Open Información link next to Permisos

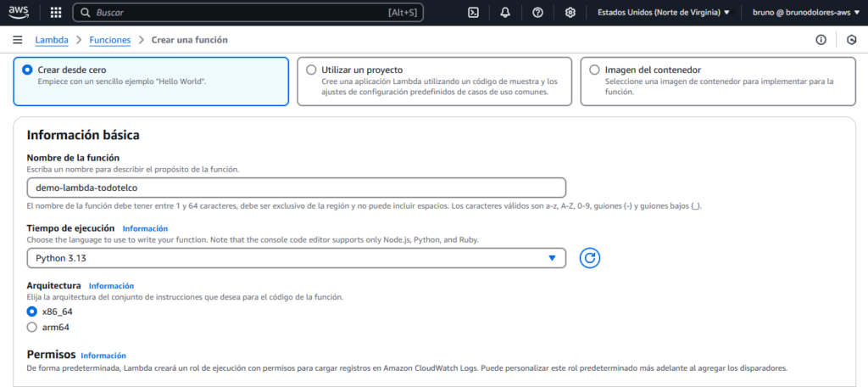point(103,356)
